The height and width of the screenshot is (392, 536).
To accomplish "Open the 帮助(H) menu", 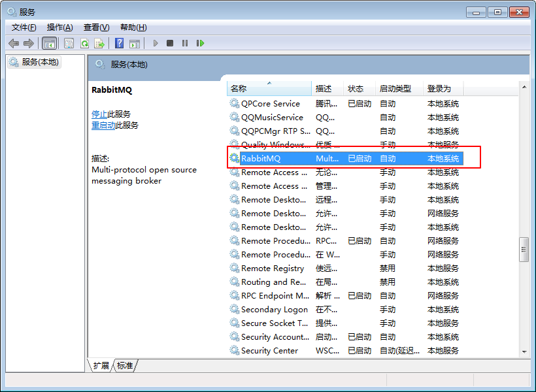I will [x=133, y=27].
